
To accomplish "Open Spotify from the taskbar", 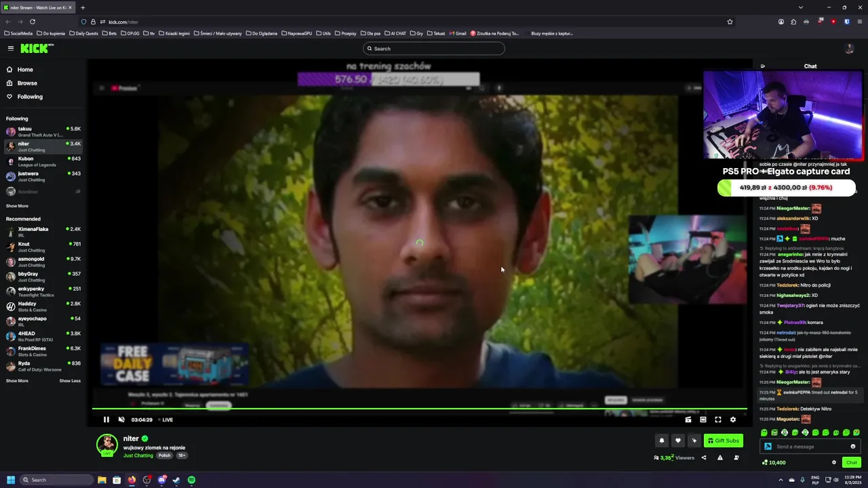I will [191, 480].
